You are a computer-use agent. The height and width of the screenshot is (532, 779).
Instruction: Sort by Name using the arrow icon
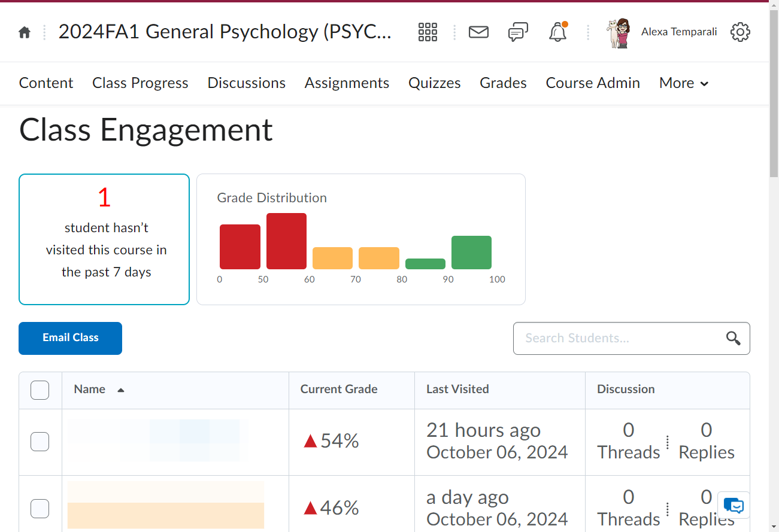pos(121,390)
